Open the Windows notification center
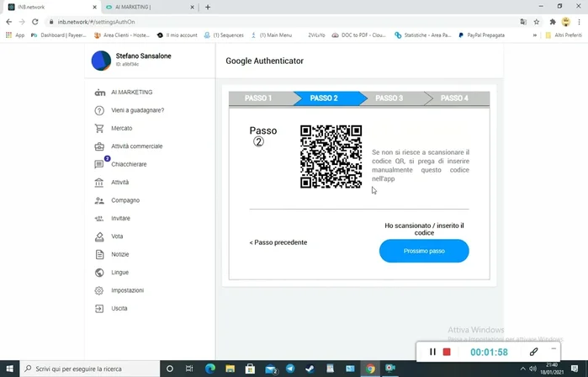588x377 pixels. (575, 369)
